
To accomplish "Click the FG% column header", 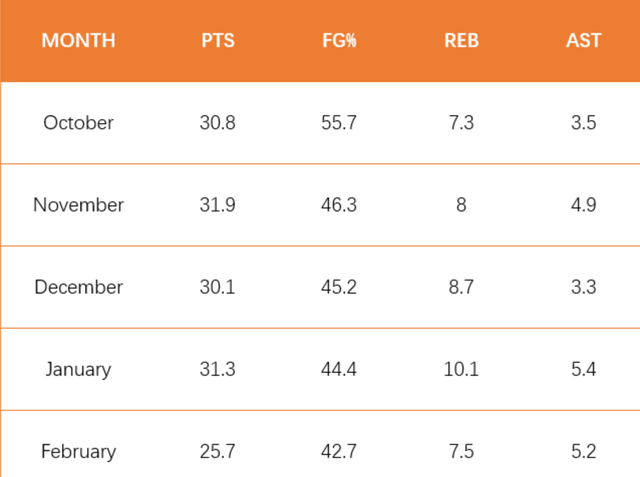I will click(339, 40).
